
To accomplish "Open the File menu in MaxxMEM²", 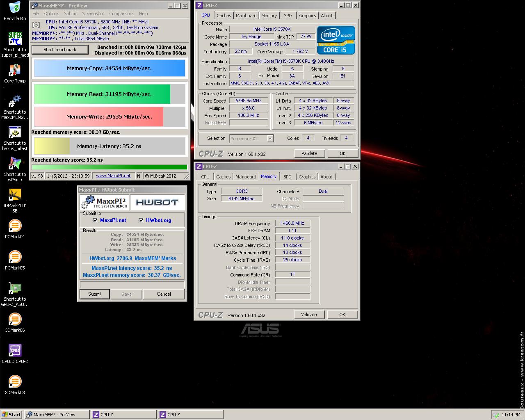I will tap(36, 14).
